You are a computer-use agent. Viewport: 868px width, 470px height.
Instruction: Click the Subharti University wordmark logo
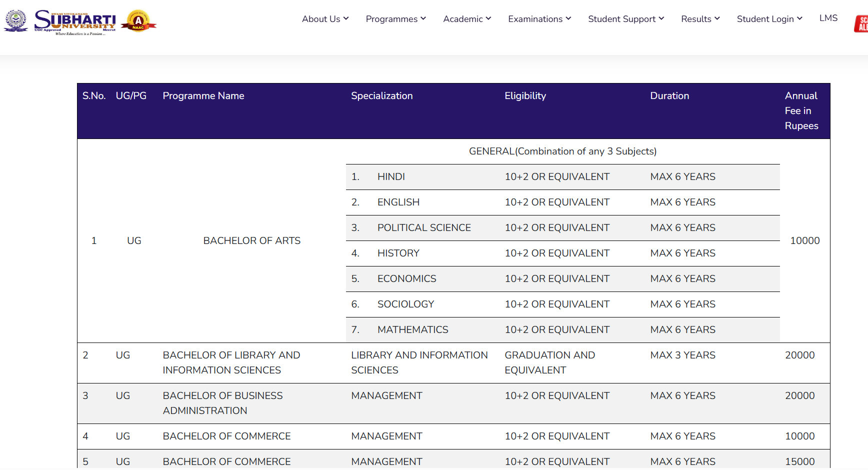coord(75,21)
